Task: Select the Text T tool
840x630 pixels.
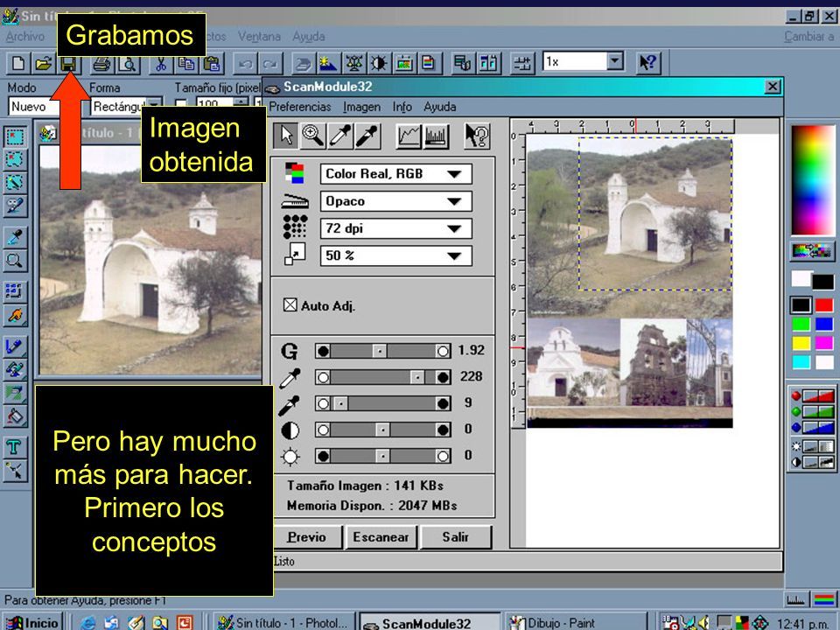Action: click(x=15, y=447)
